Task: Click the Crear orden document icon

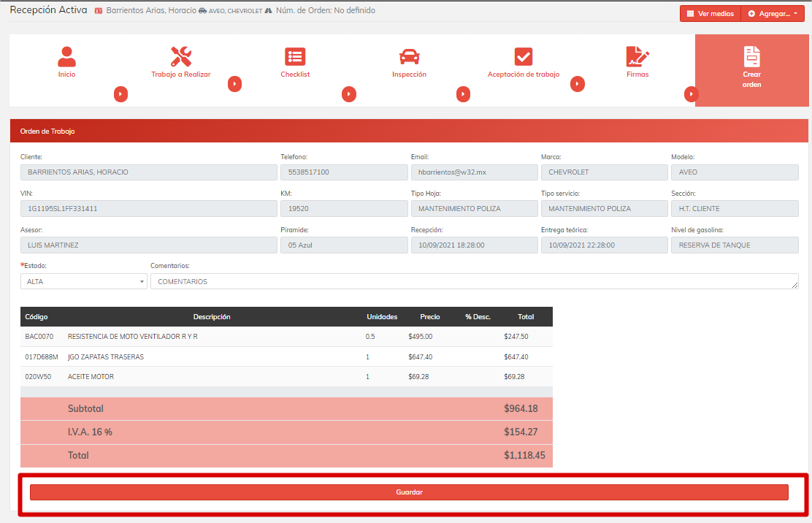Action: tap(751, 56)
